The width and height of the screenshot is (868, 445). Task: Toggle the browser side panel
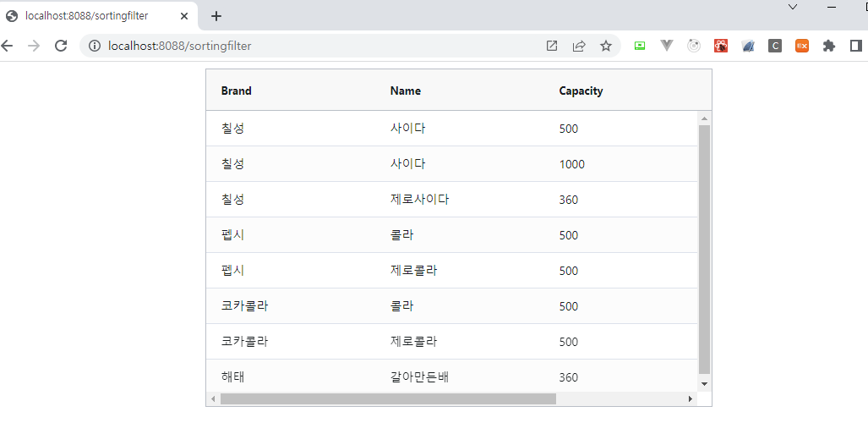click(856, 46)
